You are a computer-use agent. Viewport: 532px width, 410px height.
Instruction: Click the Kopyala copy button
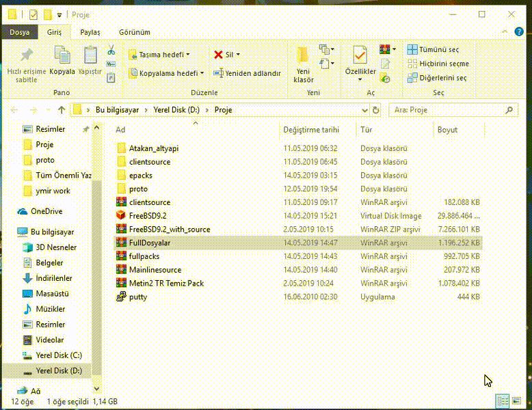tap(62, 61)
